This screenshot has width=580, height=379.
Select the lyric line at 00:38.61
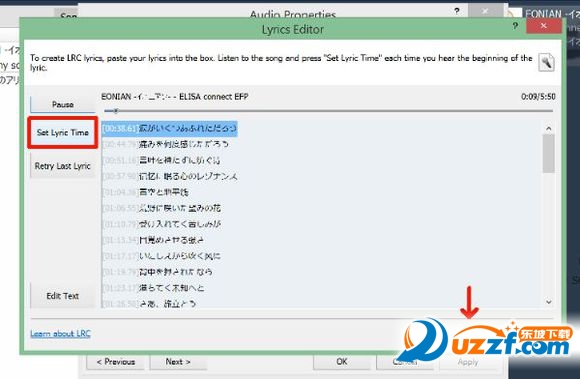(x=169, y=128)
